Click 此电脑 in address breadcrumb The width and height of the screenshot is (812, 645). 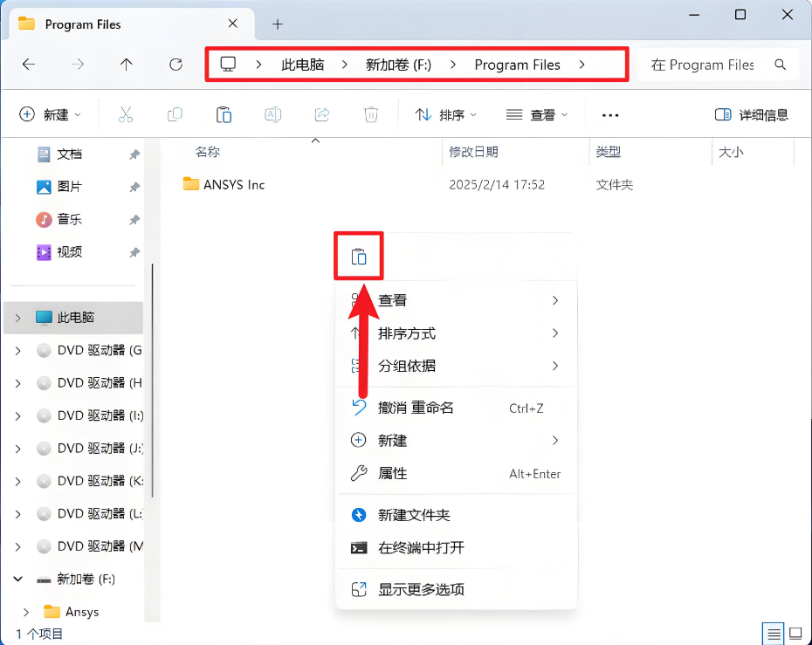[303, 65]
